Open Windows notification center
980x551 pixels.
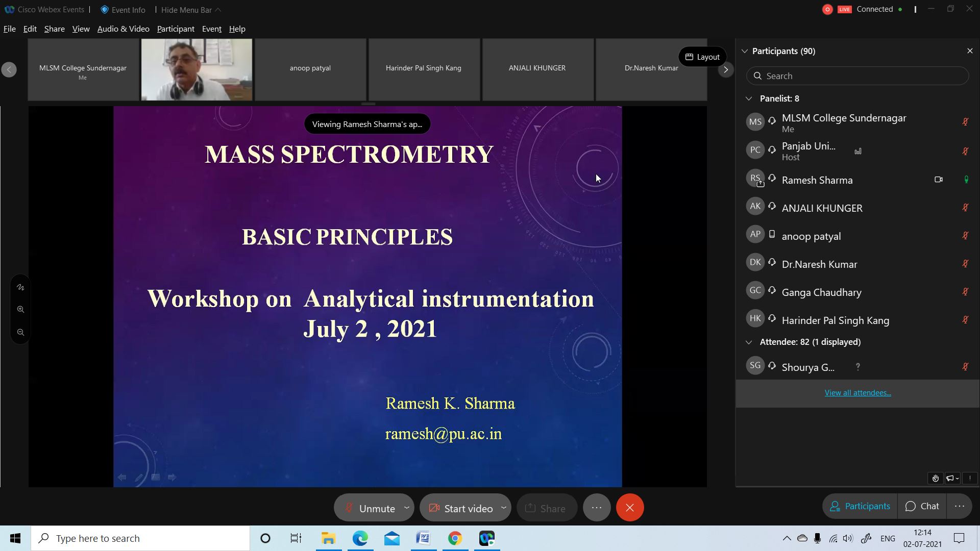click(x=959, y=538)
